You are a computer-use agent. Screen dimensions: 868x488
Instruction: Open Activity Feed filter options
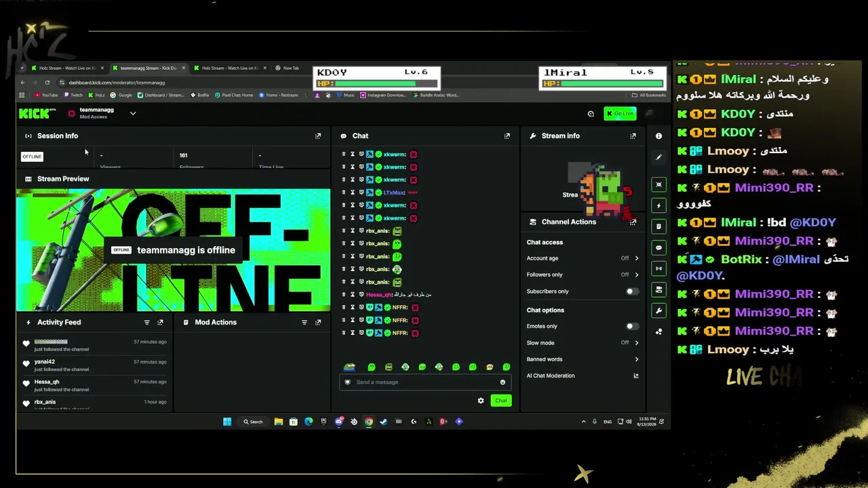pyautogui.click(x=146, y=323)
